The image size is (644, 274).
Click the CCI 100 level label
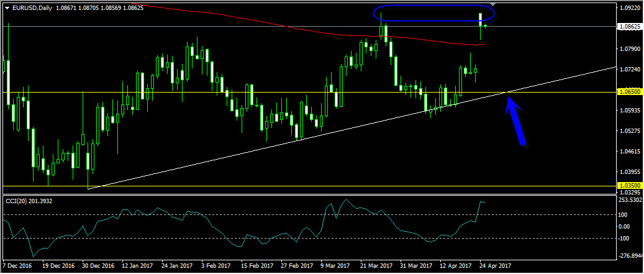624,215
